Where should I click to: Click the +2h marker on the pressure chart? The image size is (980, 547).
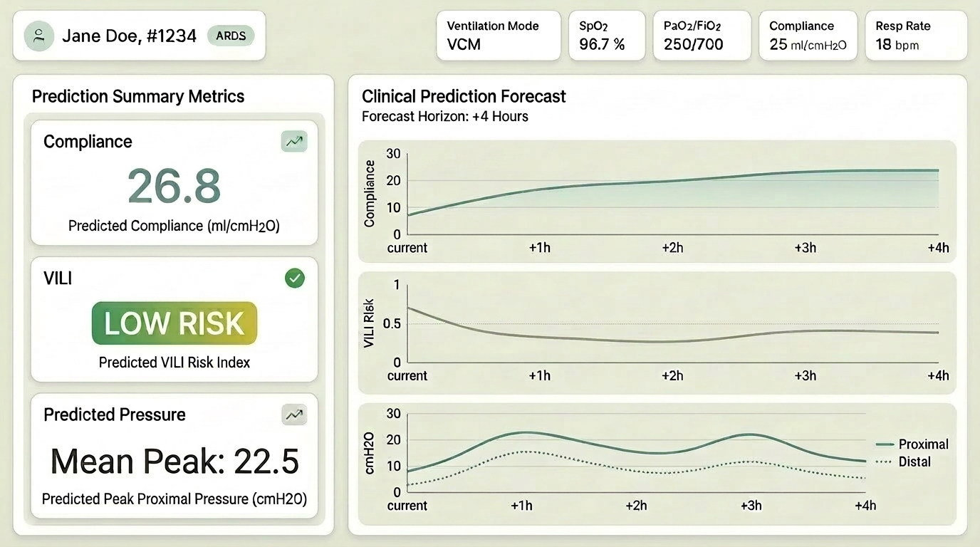pyautogui.click(x=636, y=506)
